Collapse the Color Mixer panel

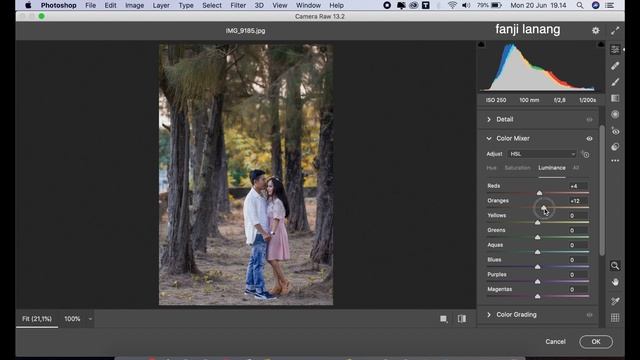click(x=489, y=139)
